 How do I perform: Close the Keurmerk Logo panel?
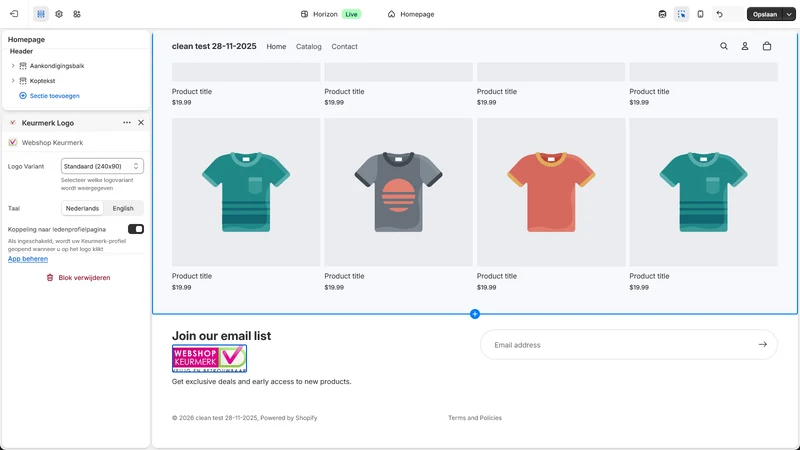(141, 122)
